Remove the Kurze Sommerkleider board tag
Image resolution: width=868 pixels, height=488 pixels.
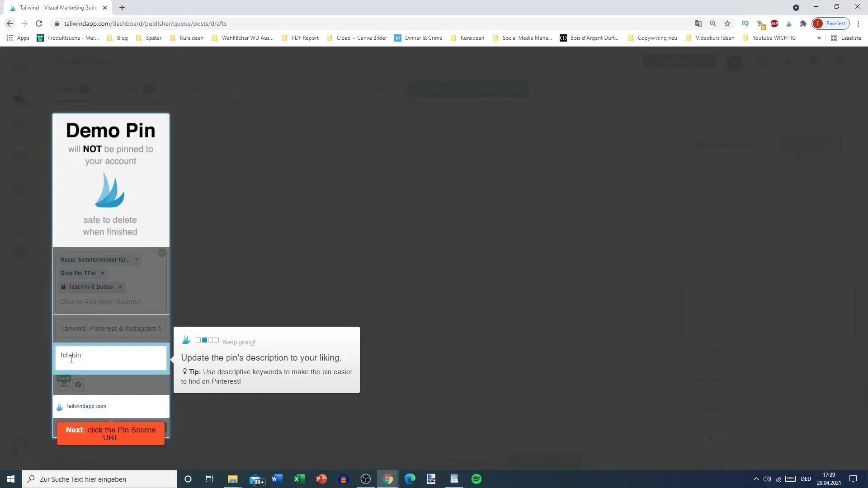pyautogui.click(x=136, y=260)
